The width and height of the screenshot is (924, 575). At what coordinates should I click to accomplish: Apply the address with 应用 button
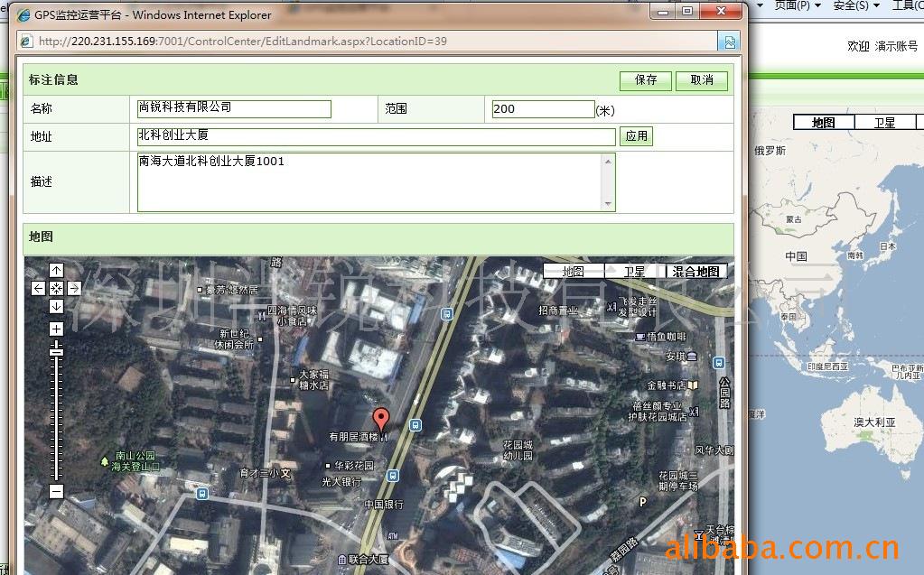pos(637,136)
